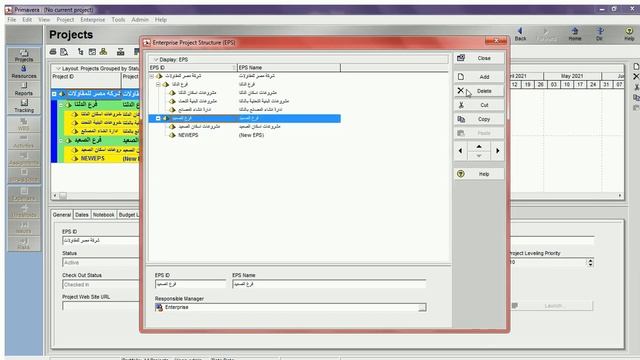
Task: Click the Gantt chart horizontal scrollbar right arrow
Action: (620, 196)
